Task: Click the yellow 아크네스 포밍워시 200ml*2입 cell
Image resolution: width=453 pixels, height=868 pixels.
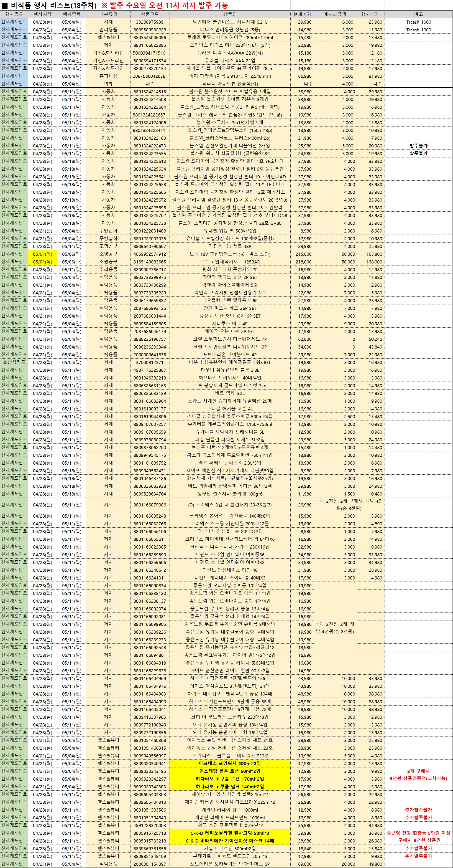Action: coord(230,763)
